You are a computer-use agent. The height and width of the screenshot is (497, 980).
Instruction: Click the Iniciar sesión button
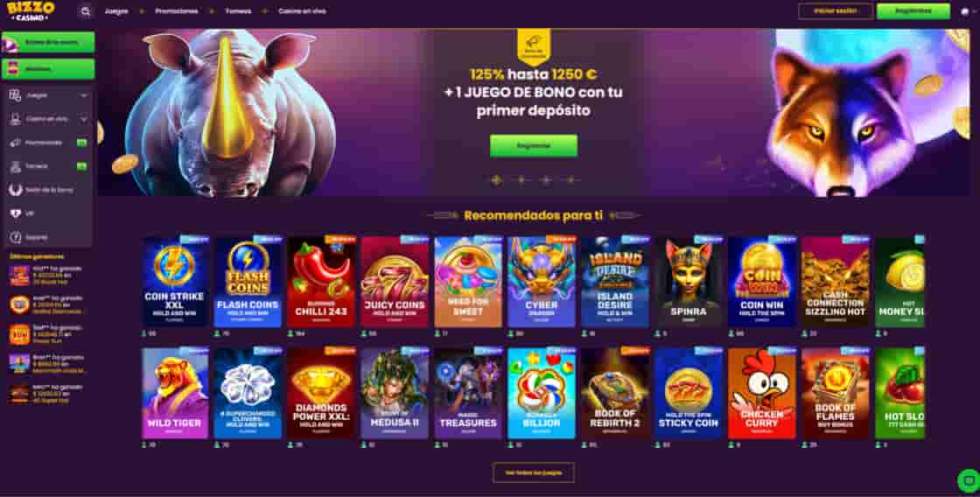[836, 11]
